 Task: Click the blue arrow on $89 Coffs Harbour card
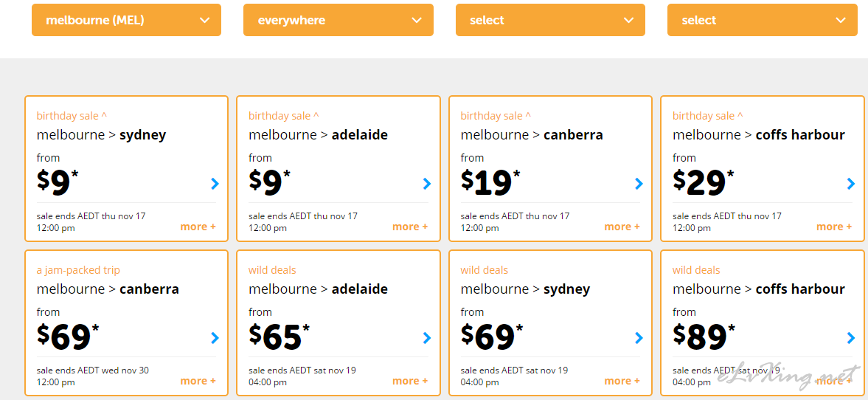(851, 337)
